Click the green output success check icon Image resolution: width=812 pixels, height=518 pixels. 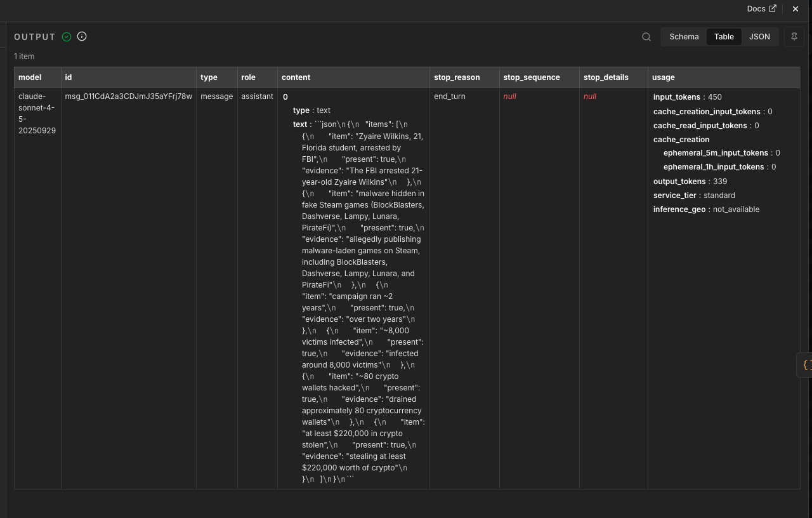click(67, 37)
